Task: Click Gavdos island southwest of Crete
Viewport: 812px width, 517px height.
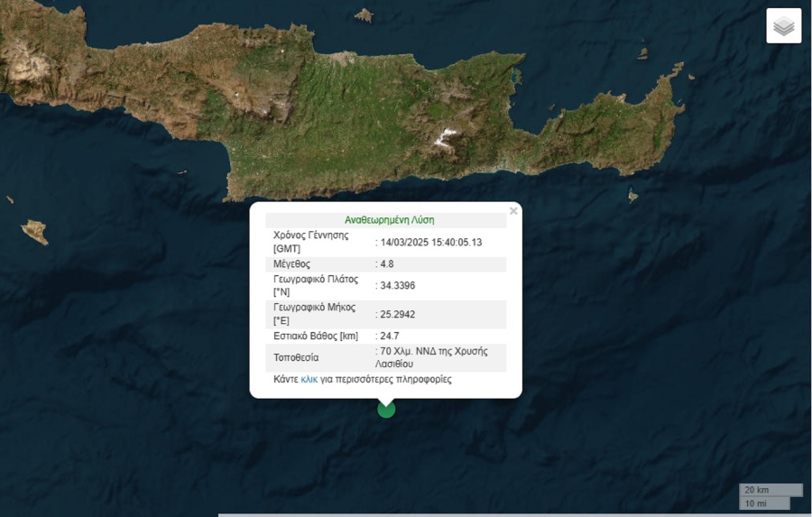Action: (x=35, y=231)
